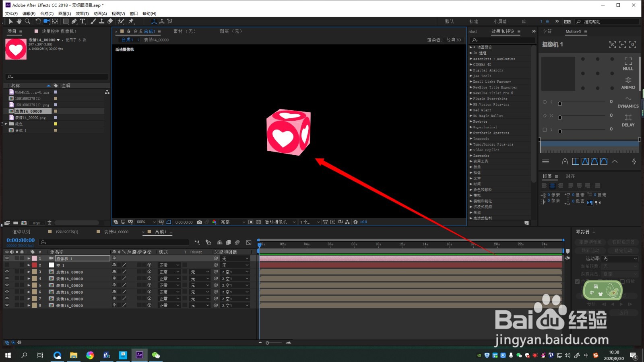The width and height of the screenshot is (644, 362).
Task: Toggle solo switch for layer 7
Action: pyautogui.click(x=17, y=298)
